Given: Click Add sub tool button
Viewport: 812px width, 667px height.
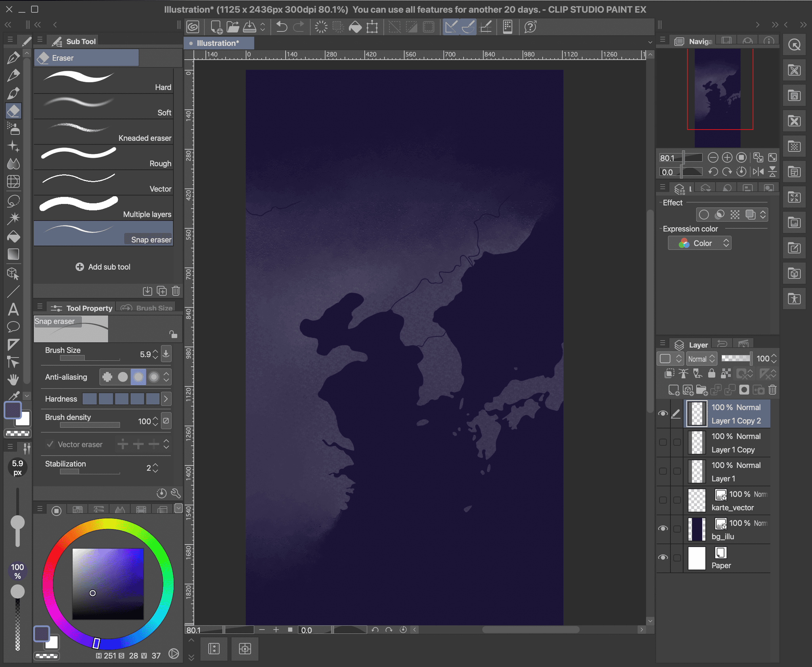Looking at the screenshot, I should 103,267.
